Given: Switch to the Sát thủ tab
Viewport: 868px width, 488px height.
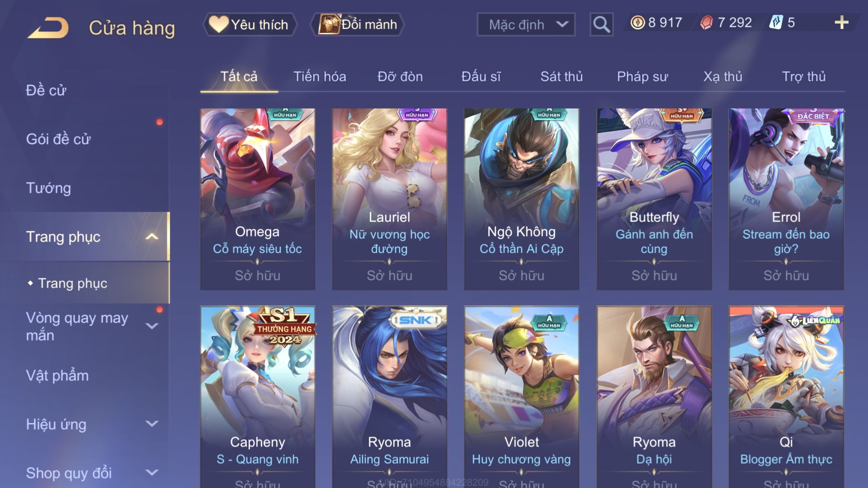Looking at the screenshot, I should point(561,77).
